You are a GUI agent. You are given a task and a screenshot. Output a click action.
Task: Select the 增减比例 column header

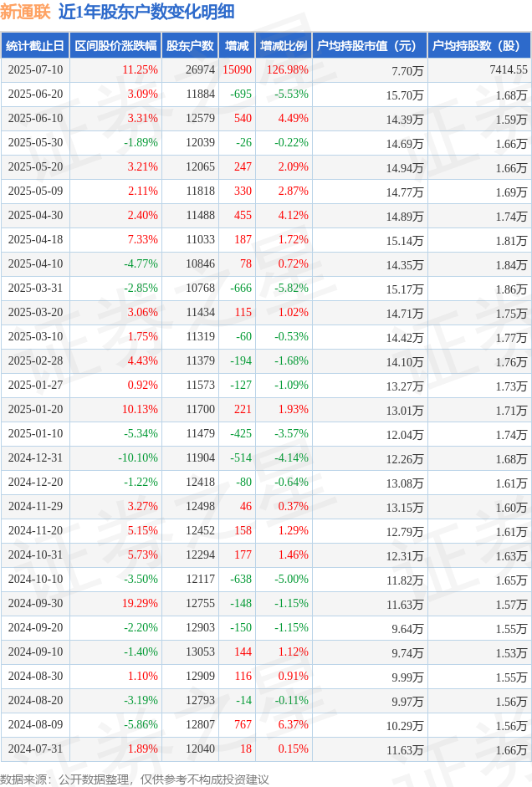[x=284, y=46]
